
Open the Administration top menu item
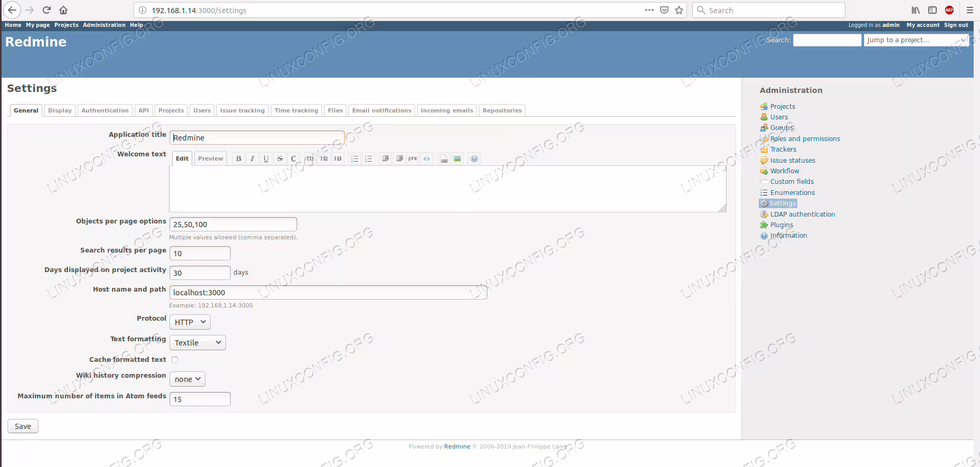(x=104, y=25)
